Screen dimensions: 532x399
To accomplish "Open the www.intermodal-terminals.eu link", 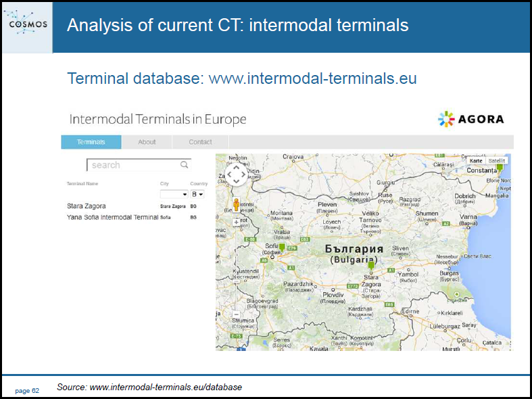I will tap(312, 78).
